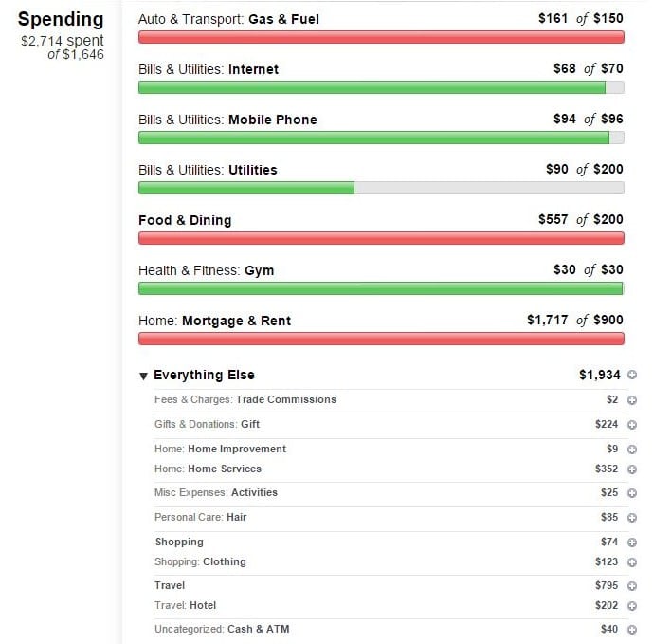The height and width of the screenshot is (644, 653).
Task: Click plus icon beside Cash & ATM
Action: (x=632, y=630)
